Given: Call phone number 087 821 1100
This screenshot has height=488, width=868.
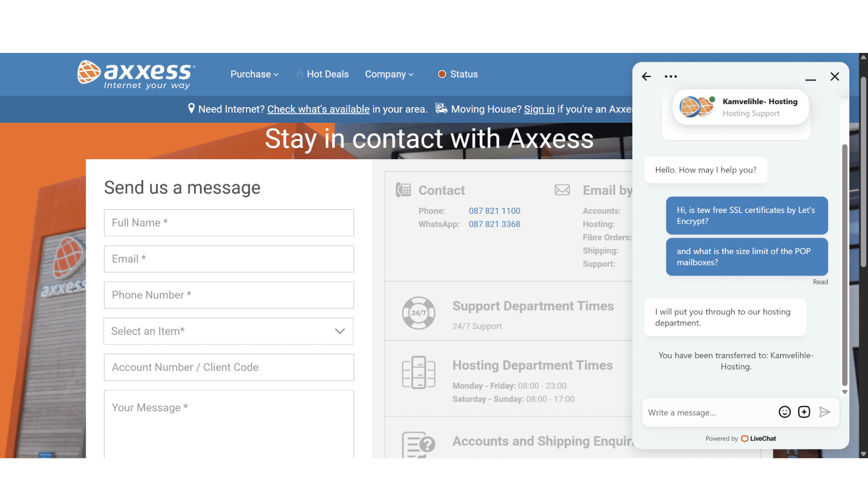Looking at the screenshot, I should click(495, 211).
